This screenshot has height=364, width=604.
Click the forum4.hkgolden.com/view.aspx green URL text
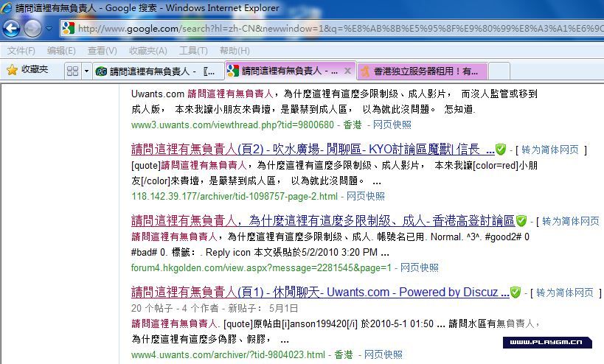coord(261,267)
